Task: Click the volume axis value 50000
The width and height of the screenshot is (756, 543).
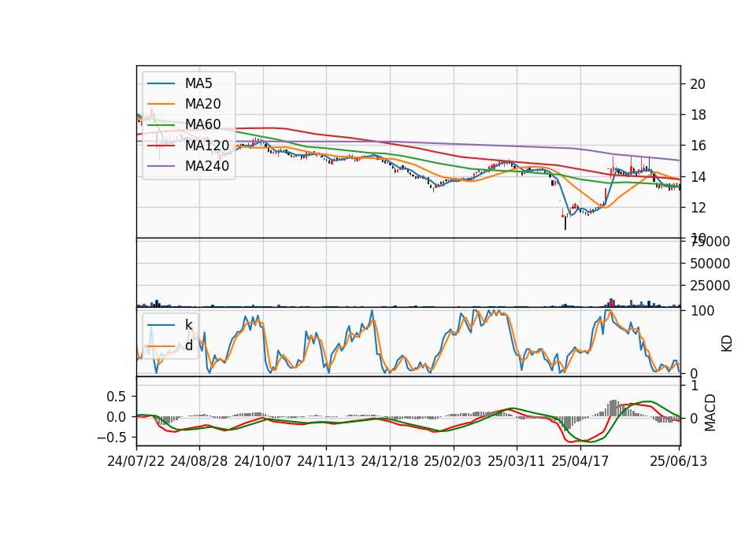Action: tap(710, 264)
